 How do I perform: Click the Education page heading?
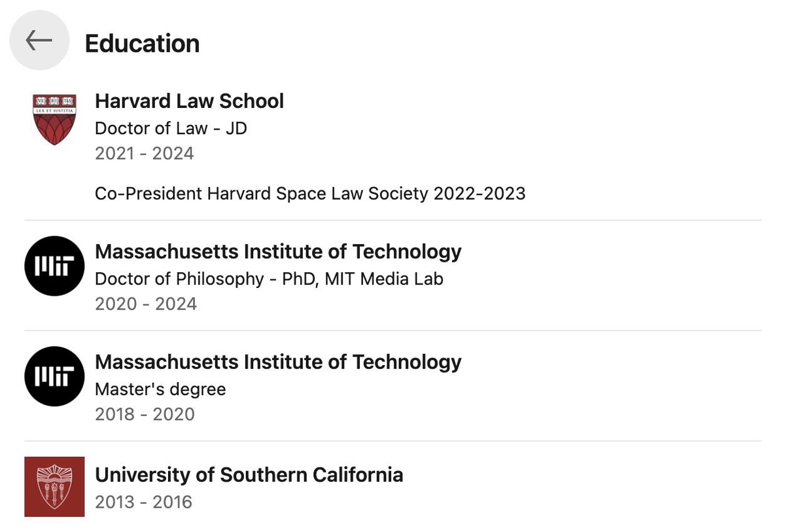(x=142, y=43)
